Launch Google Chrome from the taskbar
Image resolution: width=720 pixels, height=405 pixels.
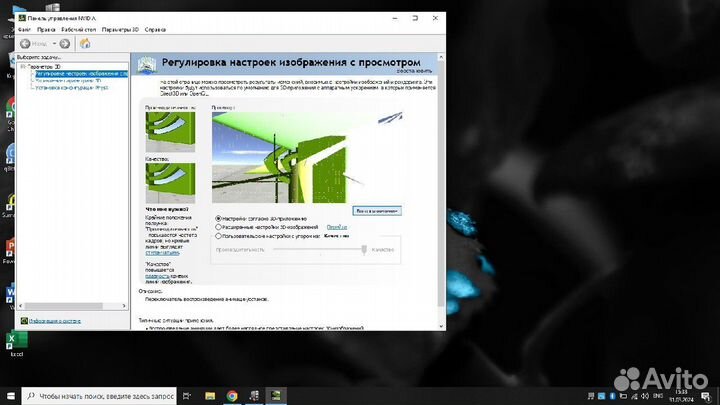(232, 396)
